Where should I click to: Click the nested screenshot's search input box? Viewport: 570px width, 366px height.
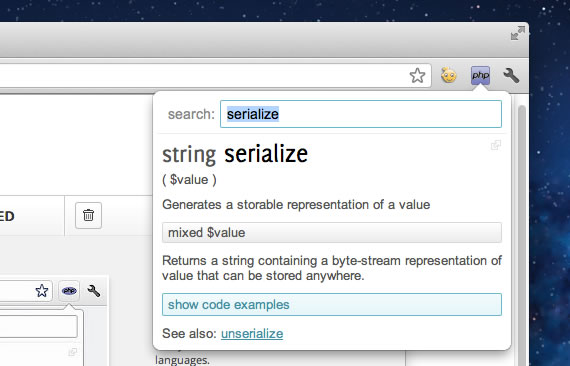coord(39,326)
